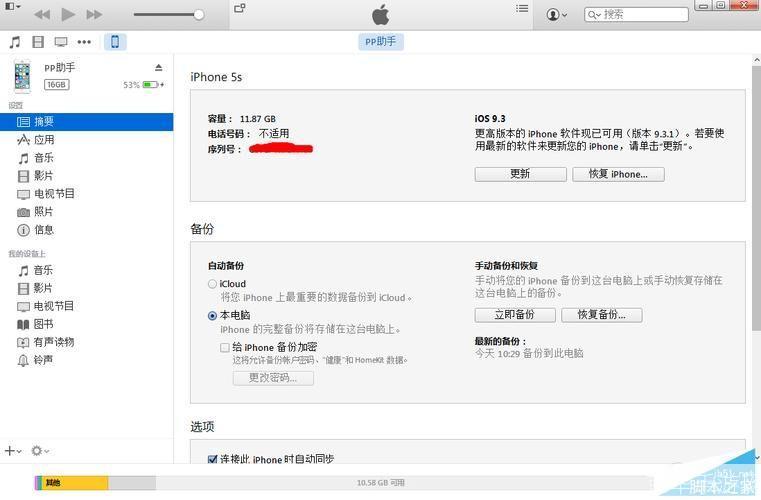Switch to the Movies library icon

38,42
